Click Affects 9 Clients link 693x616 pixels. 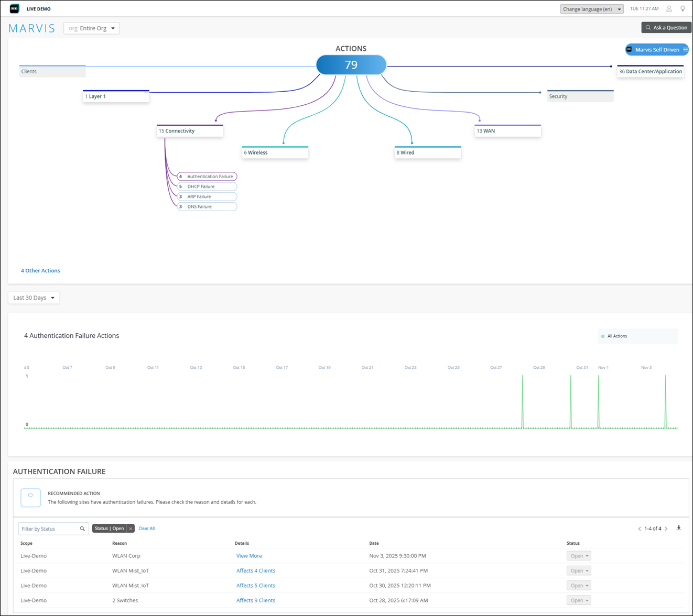(255, 600)
